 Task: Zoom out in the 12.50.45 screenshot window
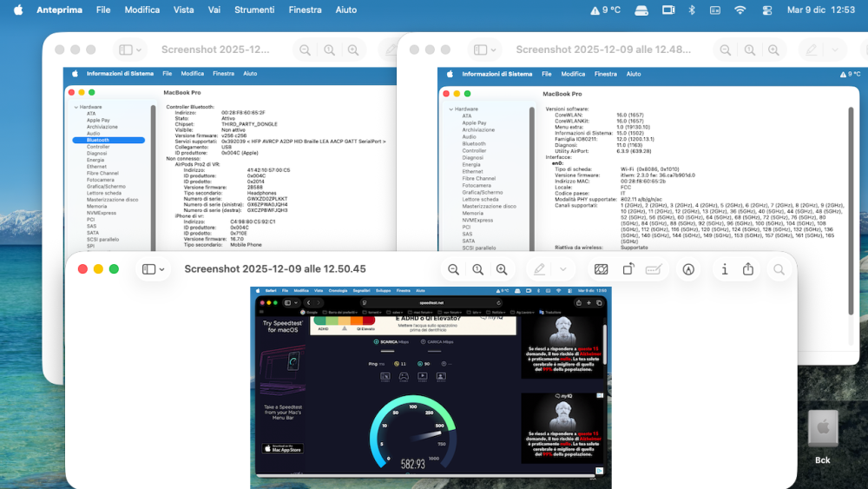pos(453,270)
